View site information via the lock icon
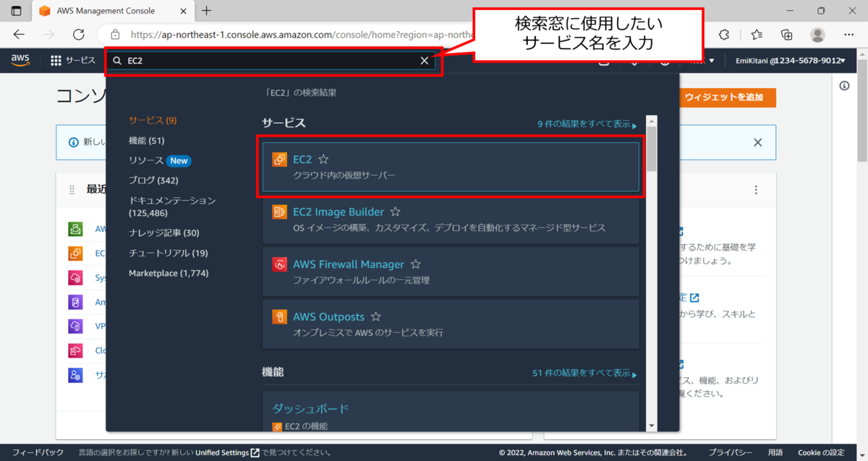This screenshot has width=868, height=461. (115, 35)
